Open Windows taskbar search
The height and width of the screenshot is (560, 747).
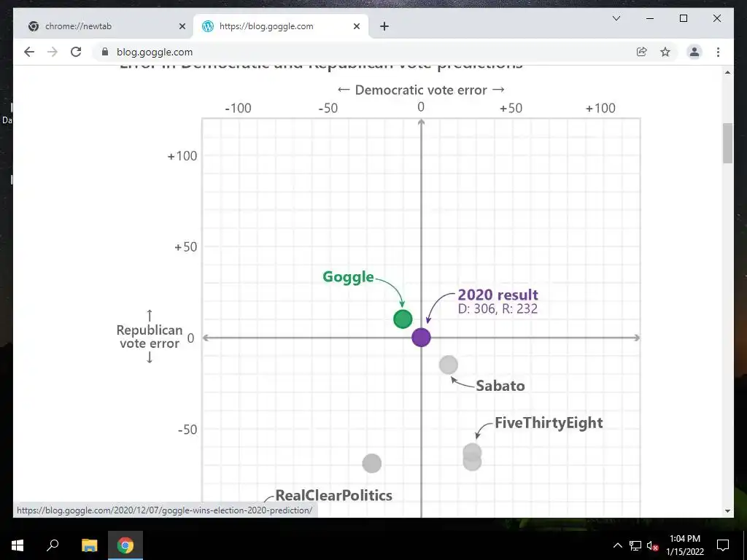pos(53,545)
